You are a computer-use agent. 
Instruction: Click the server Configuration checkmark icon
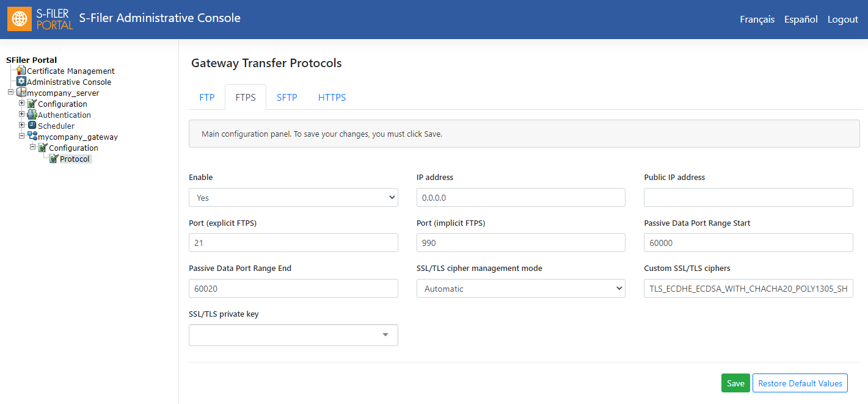(32, 104)
